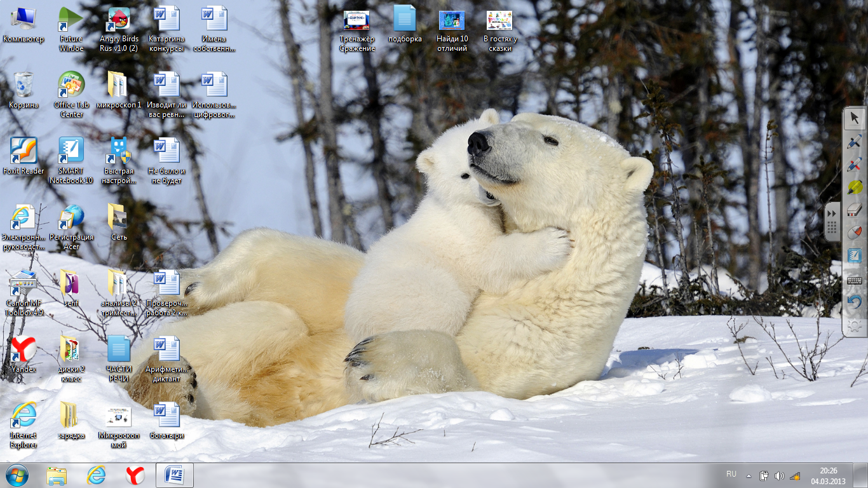The height and width of the screenshot is (488, 868).
Task: Select the анализы 2 триместр folder
Action: pos(119,294)
